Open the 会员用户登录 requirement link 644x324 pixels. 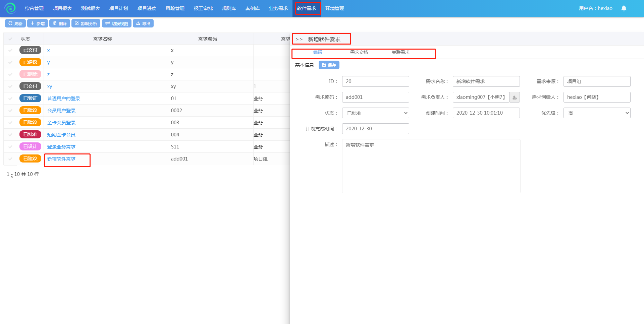[x=61, y=111]
